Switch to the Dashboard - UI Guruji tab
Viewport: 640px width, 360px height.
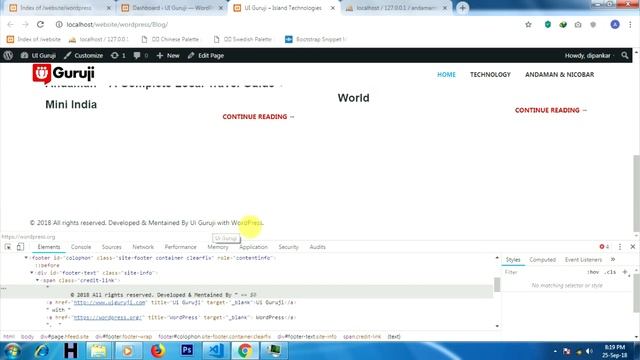click(171, 8)
